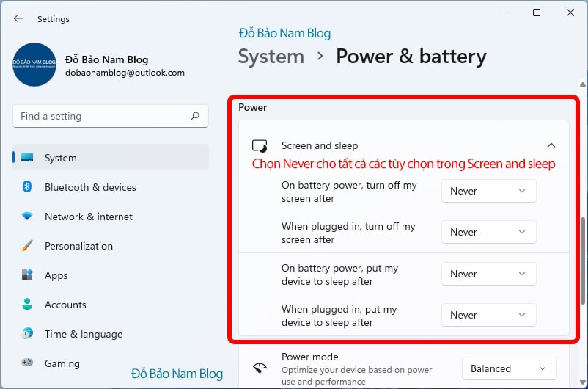The height and width of the screenshot is (389, 588).
Task: Open Bluetooth & devices settings
Action: point(111,187)
